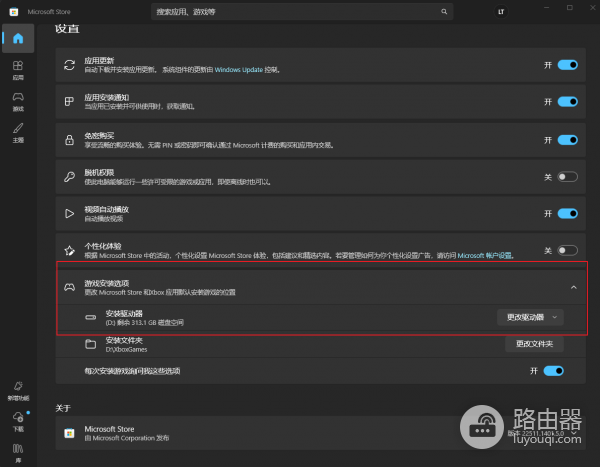
Task: Open the Microsoft 帐户设置 link
Action: (484, 255)
